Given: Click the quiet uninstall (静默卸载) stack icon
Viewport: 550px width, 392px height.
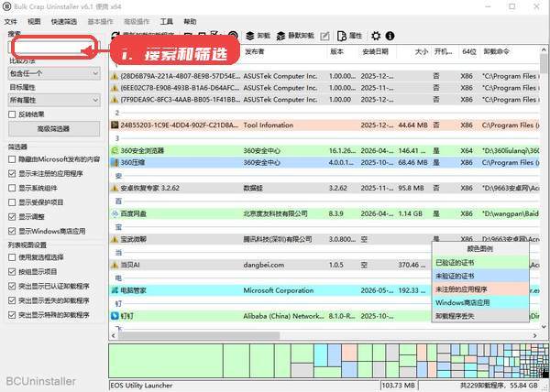Looking at the screenshot, I should coord(280,36).
